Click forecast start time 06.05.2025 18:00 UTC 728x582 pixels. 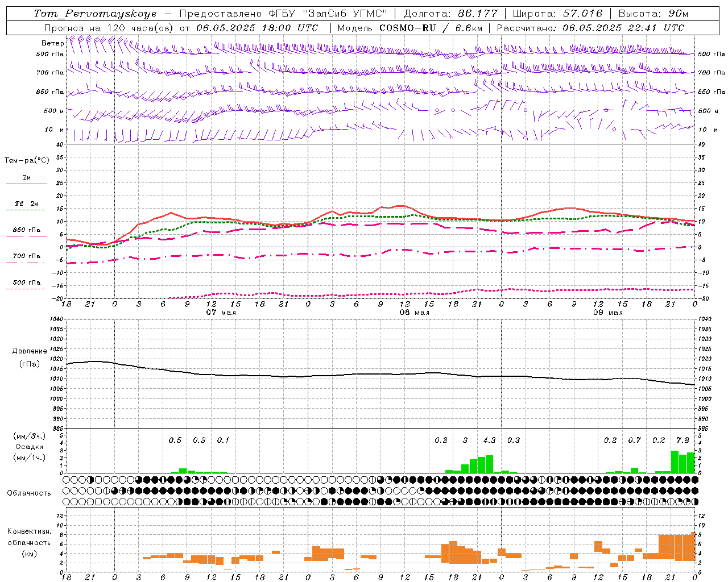click(x=257, y=28)
